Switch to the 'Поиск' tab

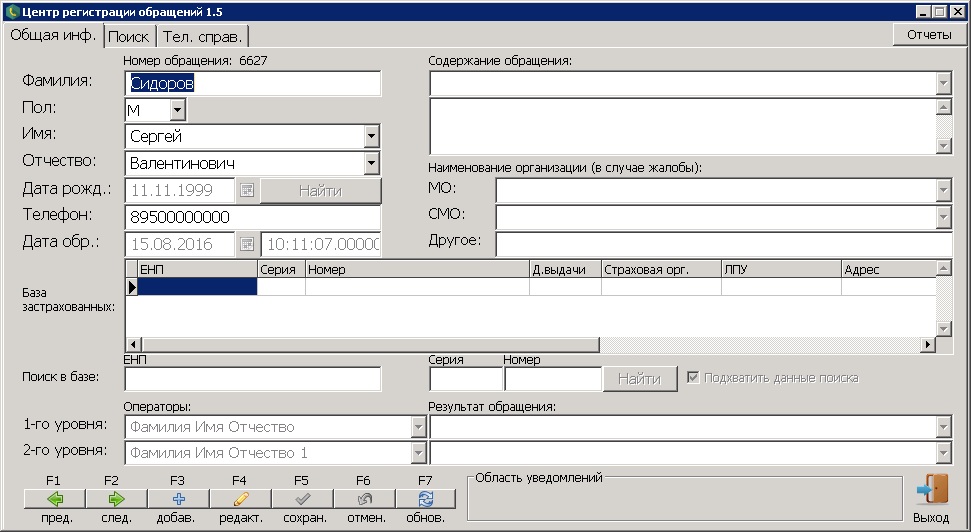(x=129, y=36)
